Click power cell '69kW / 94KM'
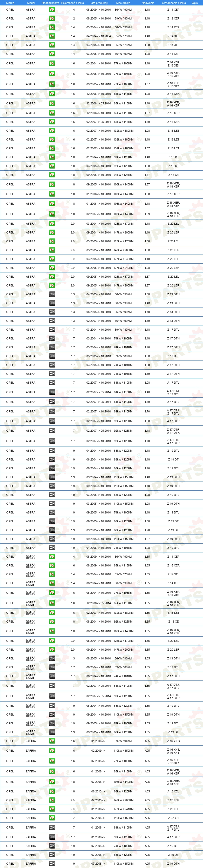This screenshot has height=868, width=203. point(123,741)
